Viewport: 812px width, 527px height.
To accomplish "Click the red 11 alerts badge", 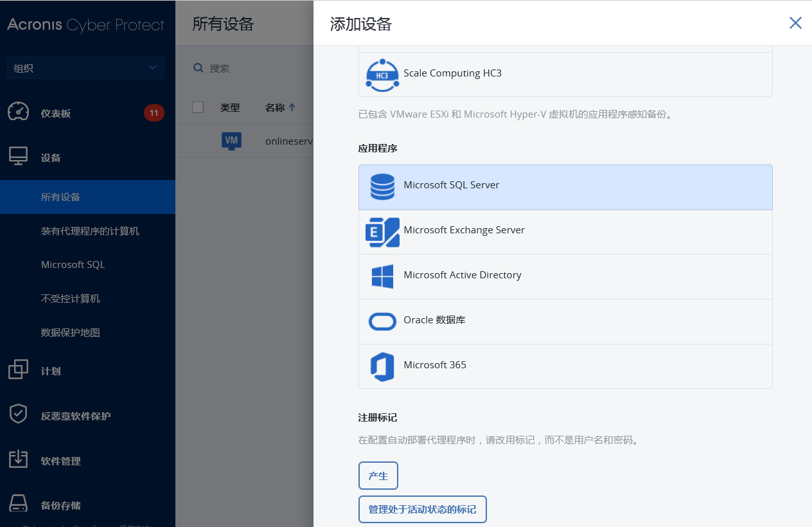I will click(x=154, y=113).
